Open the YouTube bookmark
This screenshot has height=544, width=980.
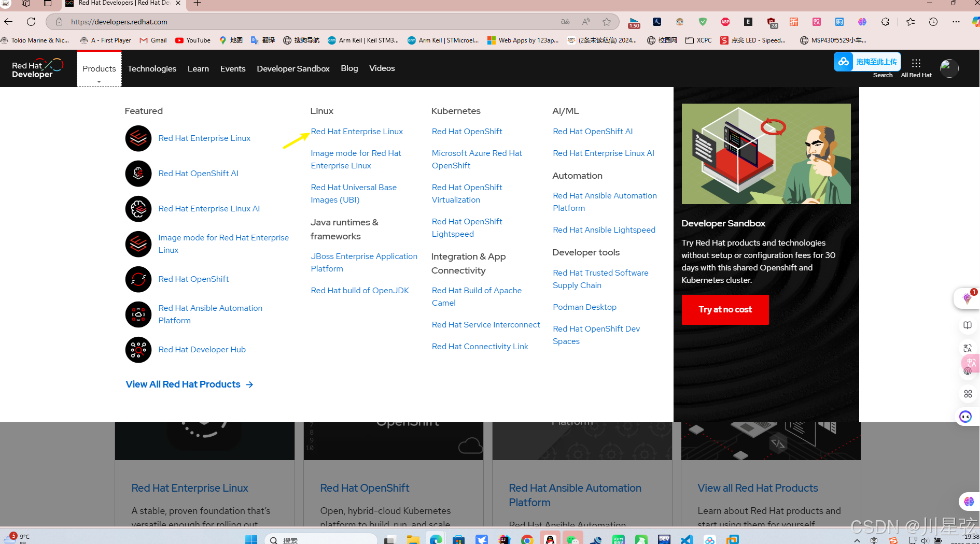point(193,40)
